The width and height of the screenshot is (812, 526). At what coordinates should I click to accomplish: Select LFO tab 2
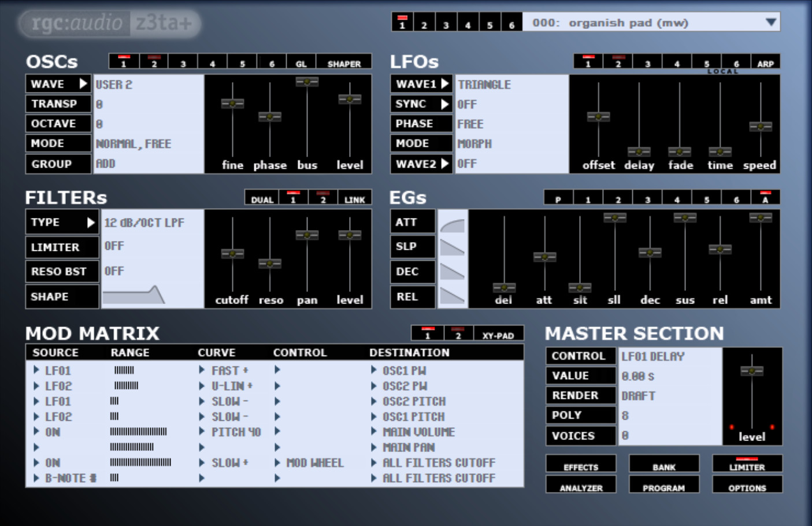pos(618,62)
